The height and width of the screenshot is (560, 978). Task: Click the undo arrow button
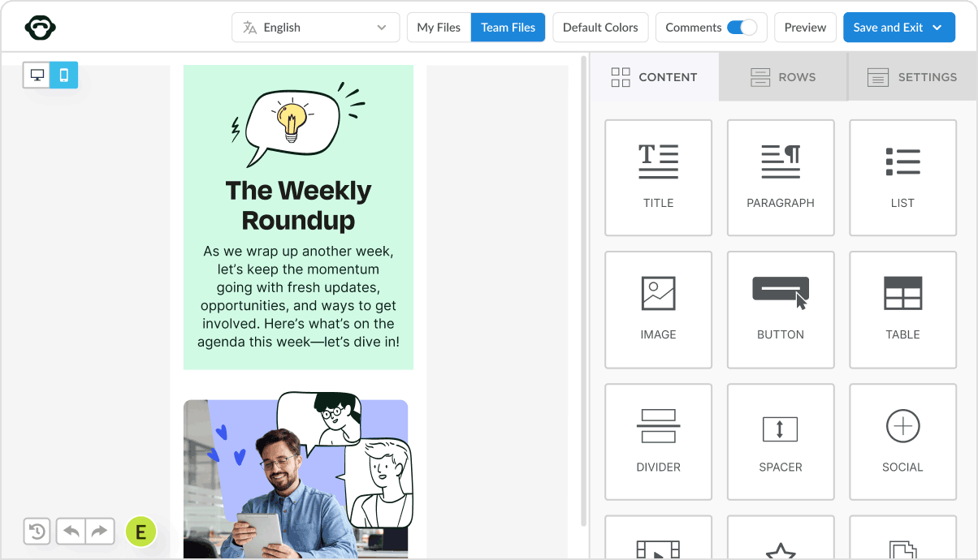pos(71,532)
